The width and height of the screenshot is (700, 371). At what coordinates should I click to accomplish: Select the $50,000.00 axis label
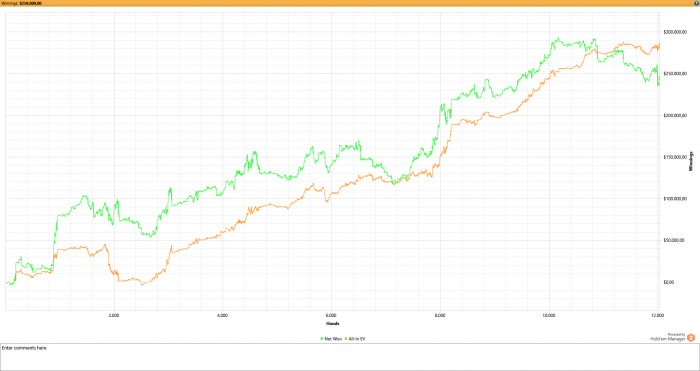(x=674, y=240)
